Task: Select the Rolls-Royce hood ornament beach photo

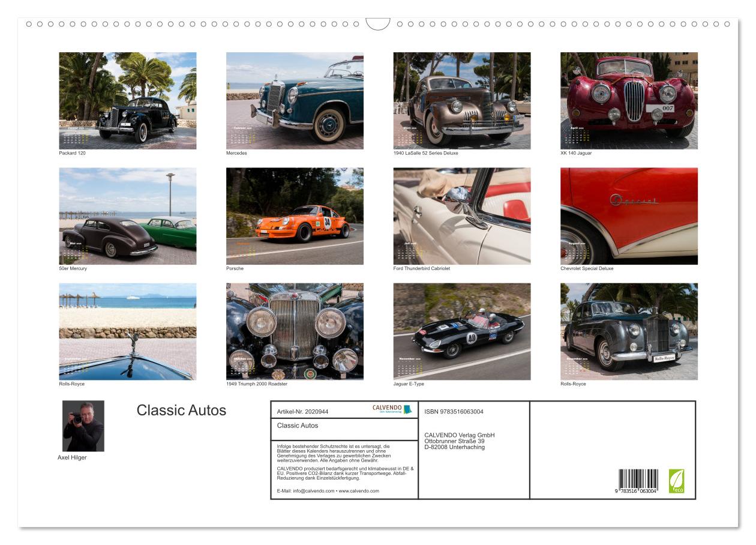Action: point(128,331)
